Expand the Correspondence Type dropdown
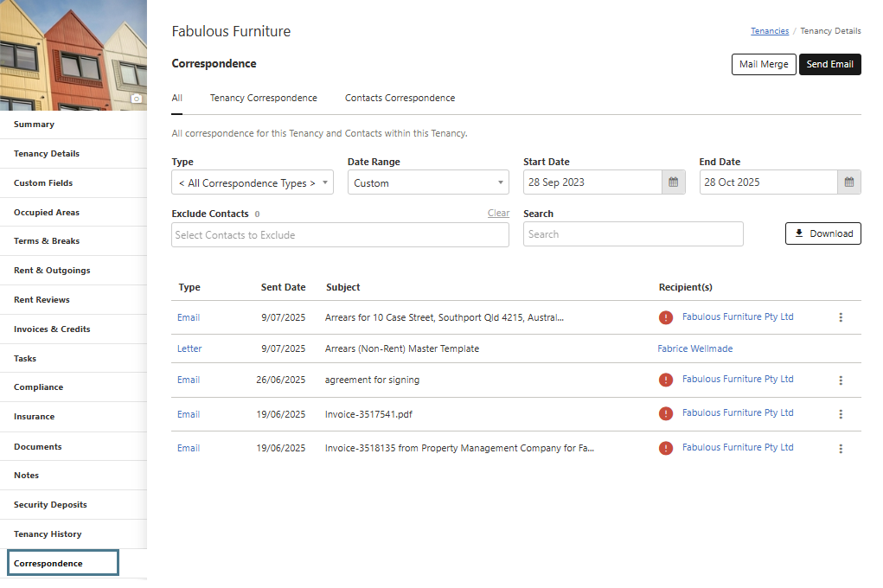The image size is (883, 588). pyautogui.click(x=253, y=182)
